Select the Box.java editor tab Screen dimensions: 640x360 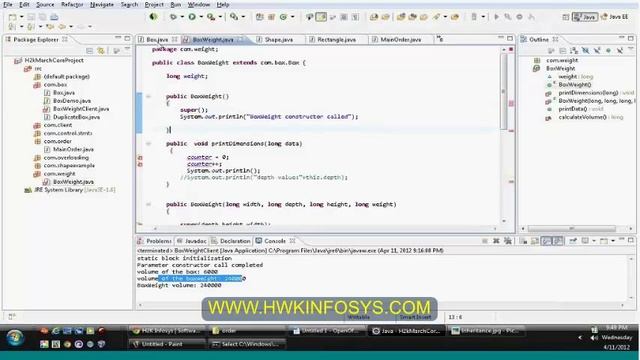(x=157, y=40)
